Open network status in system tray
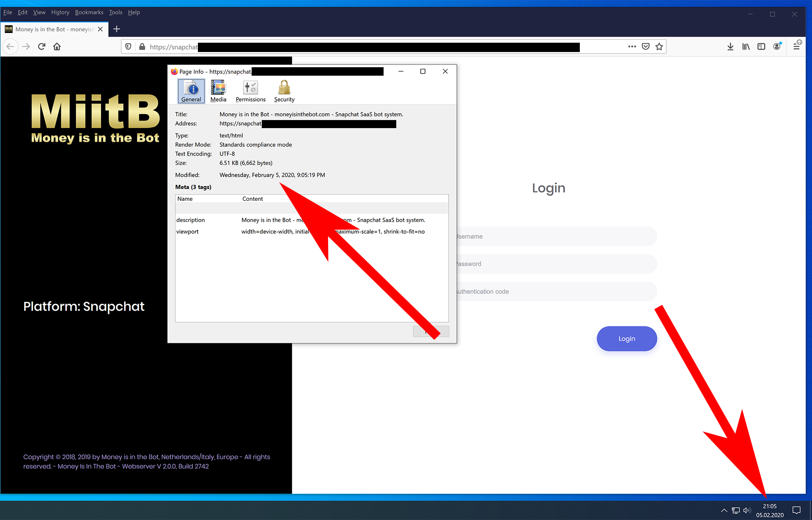The image size is (812, 520). [x=736, y=510]
